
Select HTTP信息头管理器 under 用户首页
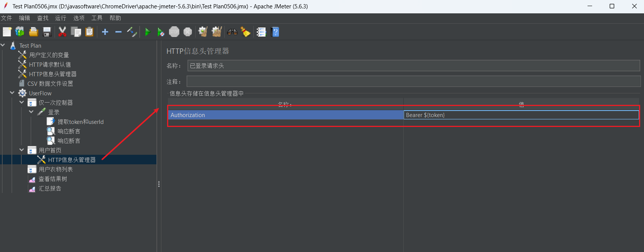pyautogui.click(x=72, y=160)
